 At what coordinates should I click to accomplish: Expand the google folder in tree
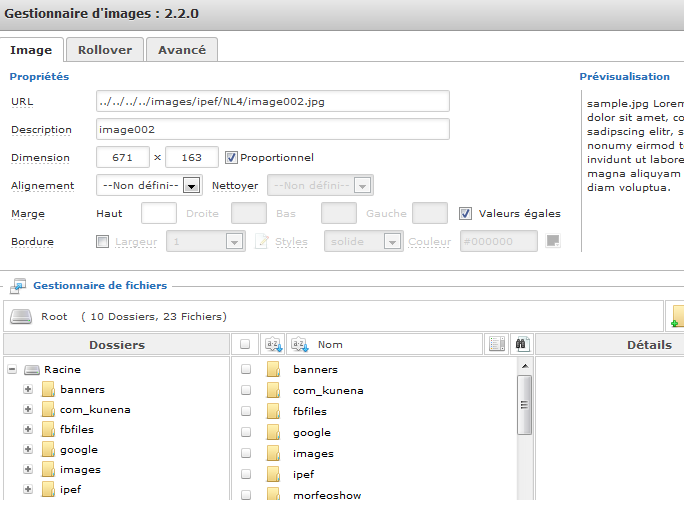pos(28,449)
